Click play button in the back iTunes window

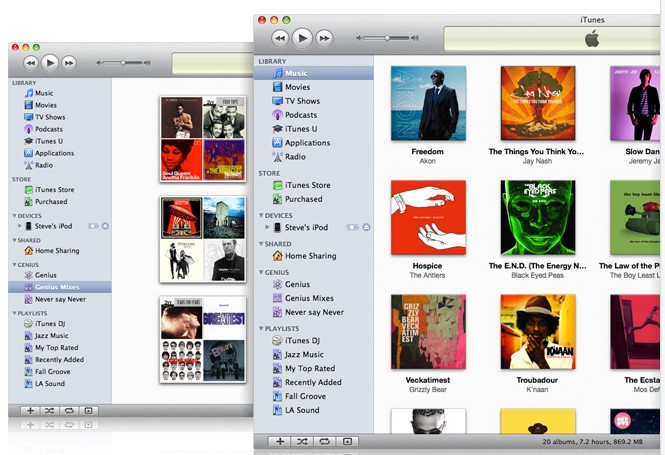[50, 63]
